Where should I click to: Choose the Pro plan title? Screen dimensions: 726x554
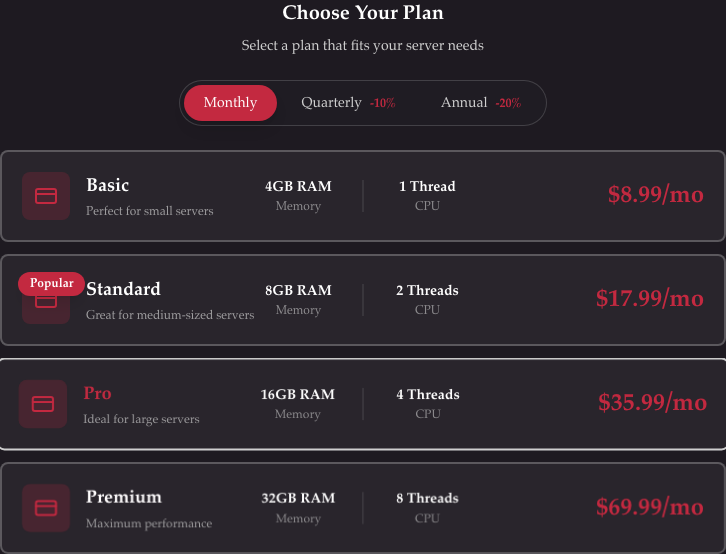pyautogui.click(x=97, y=393)
